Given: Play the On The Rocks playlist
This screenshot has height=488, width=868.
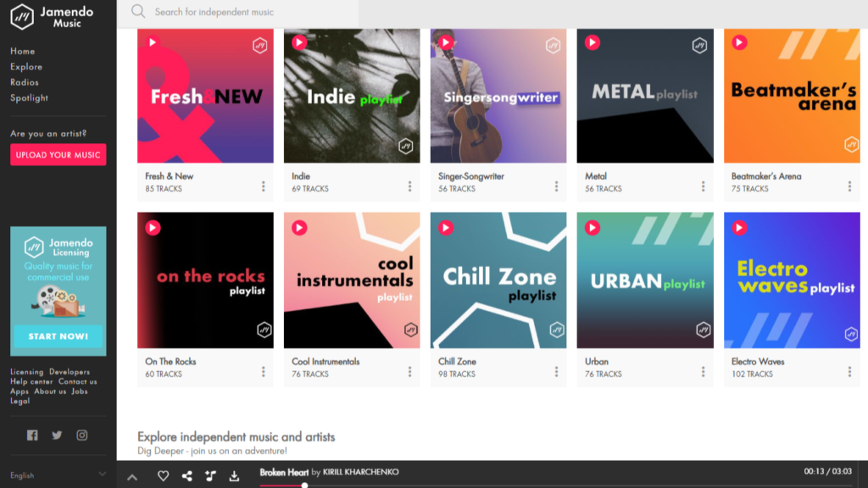Looking at the screenshot, I should (153, 227).
